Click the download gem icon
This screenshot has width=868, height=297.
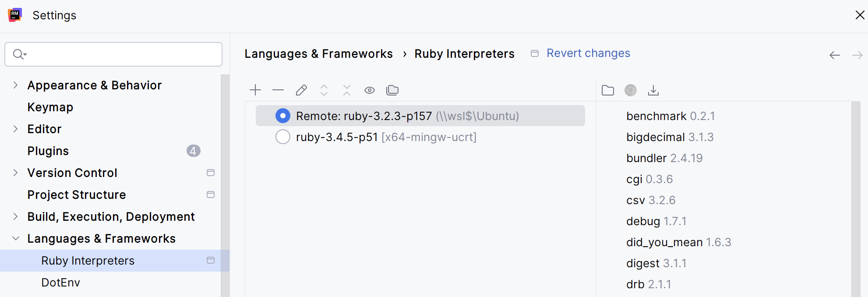653,90
